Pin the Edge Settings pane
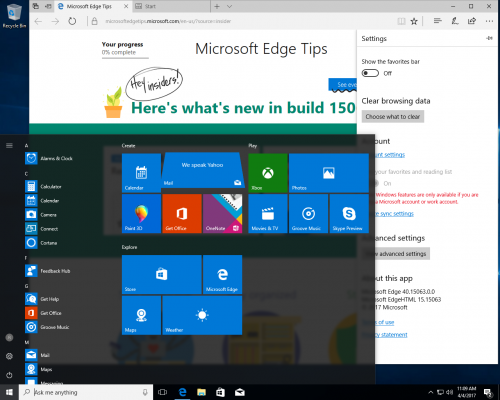The image size is (500, 400). tap(489, 38)
